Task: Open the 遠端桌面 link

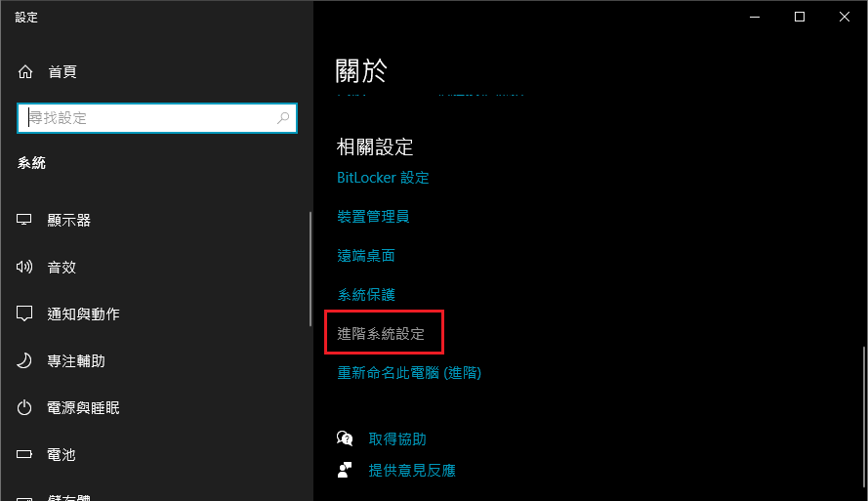Action: 366,256
